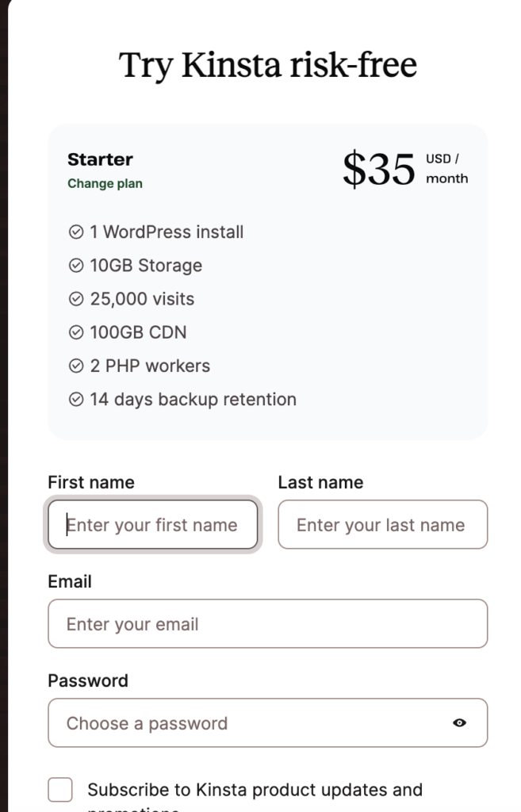Enable the Subscribe to Kinsta product updates checkbox
Screen dimensions: 521x812
(x=59, y=789)
